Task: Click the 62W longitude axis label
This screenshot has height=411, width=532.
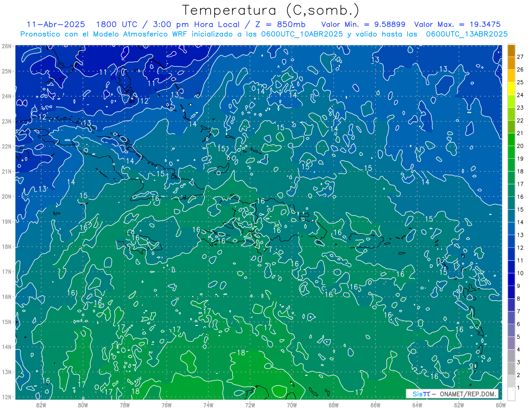Action: point(459,405)
